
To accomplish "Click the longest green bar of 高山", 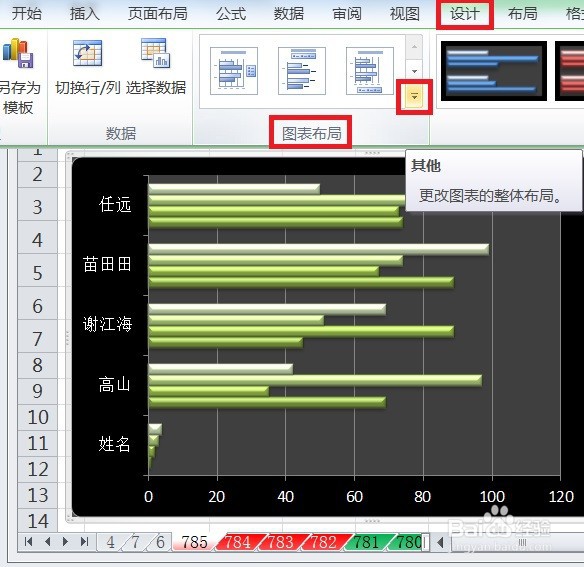I will pyautogui.click(x=315, y=380).
